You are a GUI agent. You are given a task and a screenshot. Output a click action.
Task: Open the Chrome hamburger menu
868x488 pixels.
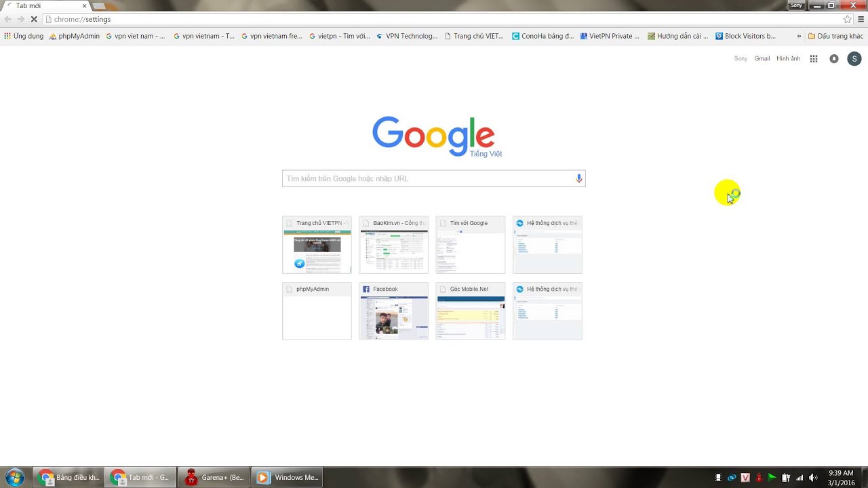tap(861, 19)
